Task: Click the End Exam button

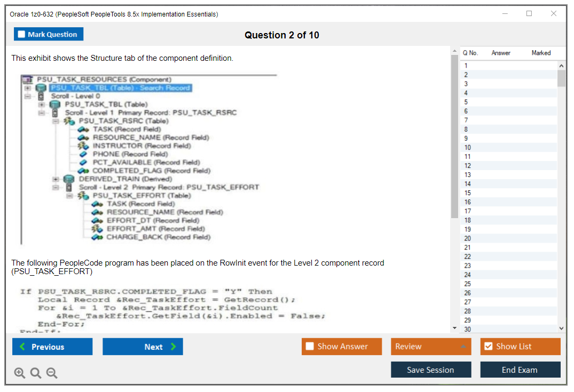Action: (520, 370)
